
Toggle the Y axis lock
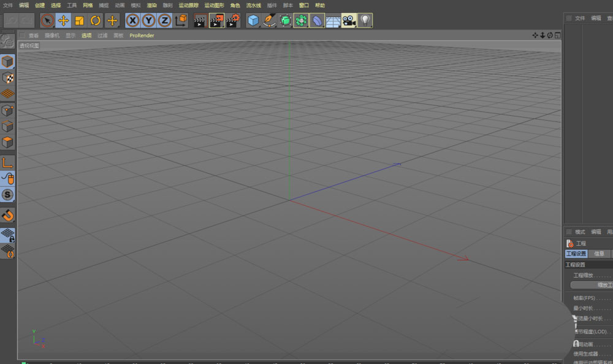(x=148, y=21)
